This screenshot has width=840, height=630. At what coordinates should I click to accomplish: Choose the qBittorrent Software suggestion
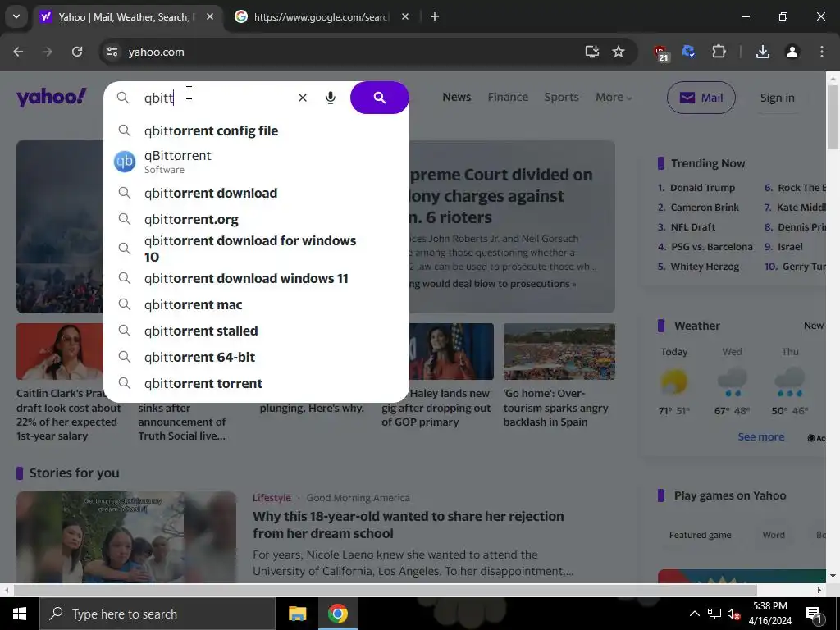tap(256, 162)
